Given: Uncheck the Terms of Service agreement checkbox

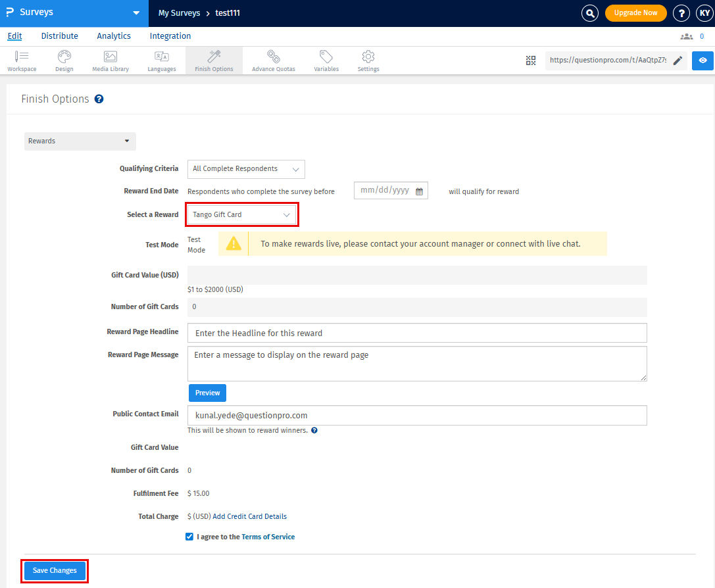Looking at the screenshot, I should pos(189,537).
